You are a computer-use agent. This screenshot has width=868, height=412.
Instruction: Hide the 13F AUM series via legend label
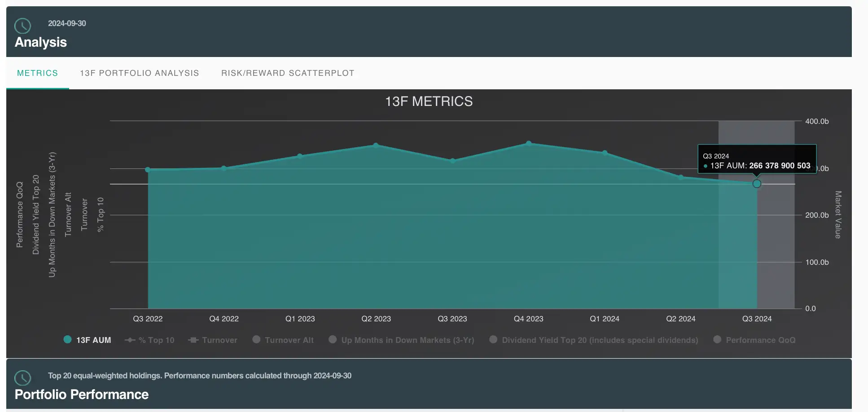(x=93, y=340)
